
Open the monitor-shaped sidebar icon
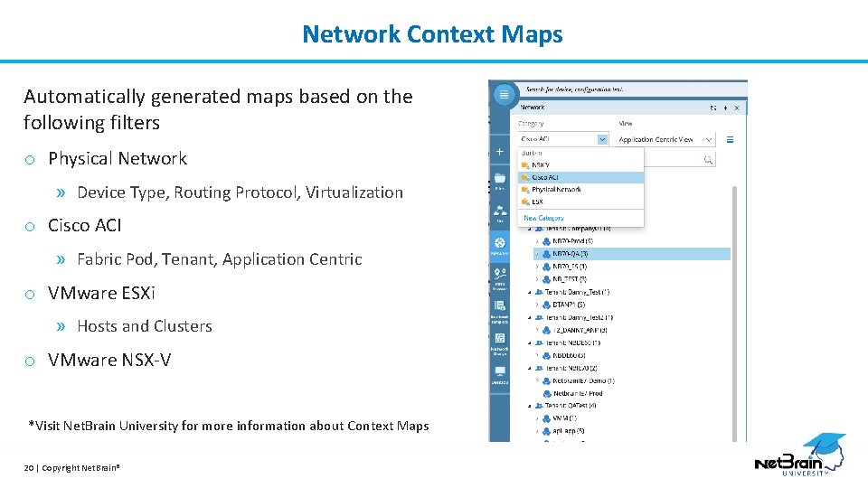500,371
